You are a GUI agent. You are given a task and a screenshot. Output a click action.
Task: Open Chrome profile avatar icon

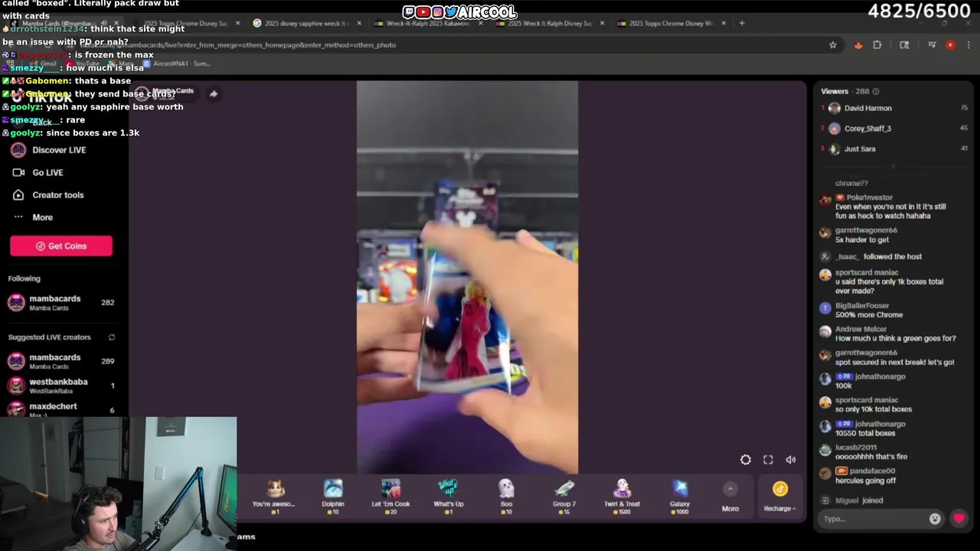tap(950, 45)
